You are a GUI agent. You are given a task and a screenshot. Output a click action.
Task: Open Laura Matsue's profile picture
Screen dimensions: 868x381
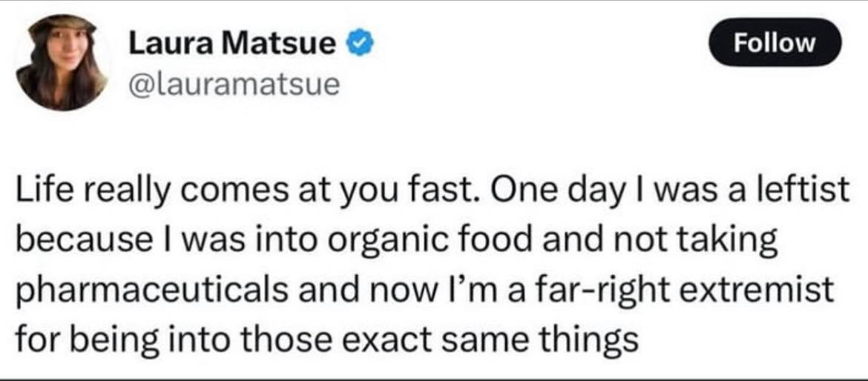click(x=62, y=63)
